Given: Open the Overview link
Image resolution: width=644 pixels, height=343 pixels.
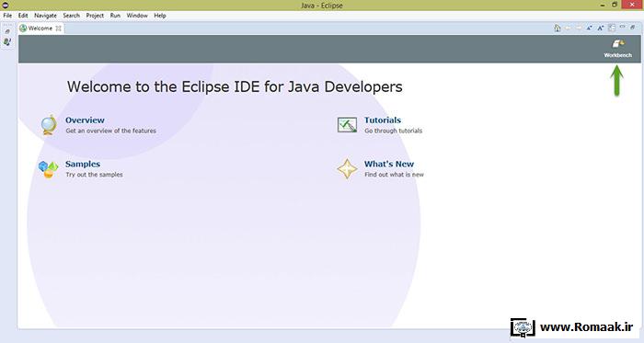Looking at the screenshot, I should (x=85, y=120).
